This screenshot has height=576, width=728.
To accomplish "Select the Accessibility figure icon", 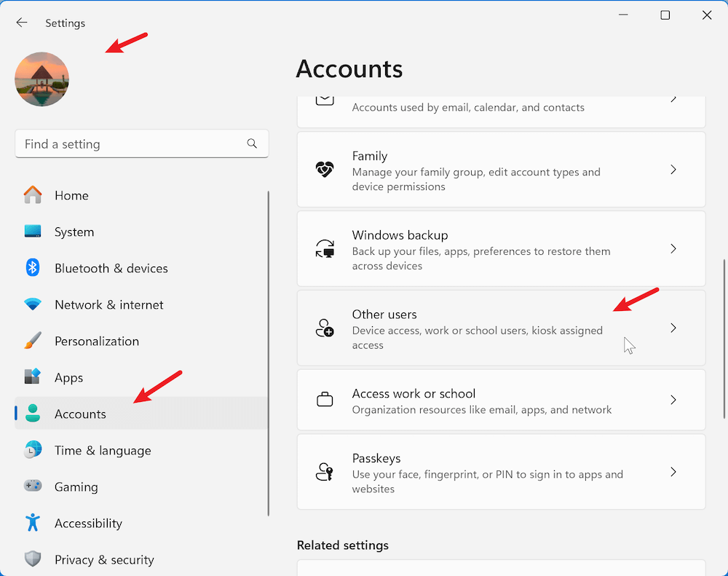I will pyautogui.click(x=33, y=523).
